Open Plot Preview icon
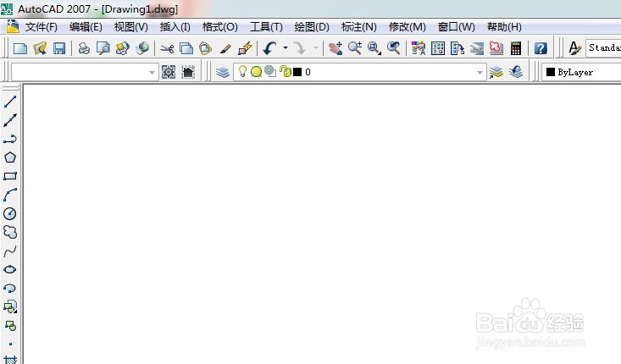The height and width of the screenshot is (364, 621). pyautogui.click(x=103, y=48)
